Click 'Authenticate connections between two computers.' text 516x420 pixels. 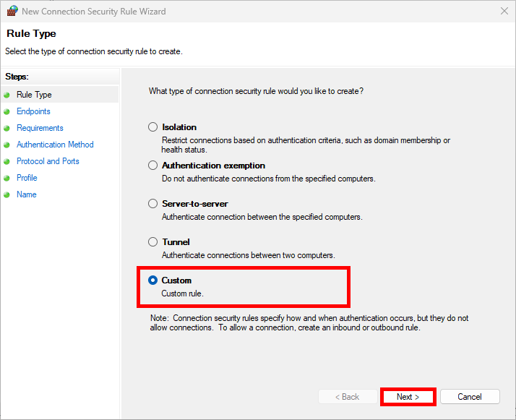point(249,255)
